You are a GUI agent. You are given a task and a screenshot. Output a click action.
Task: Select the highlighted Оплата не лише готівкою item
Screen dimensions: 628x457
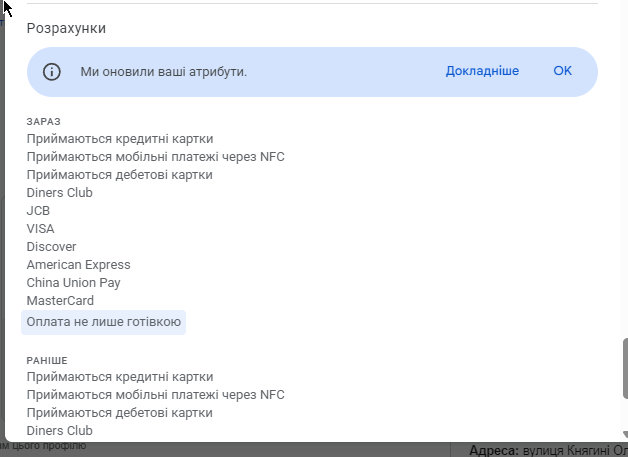[x=103, y=322]
